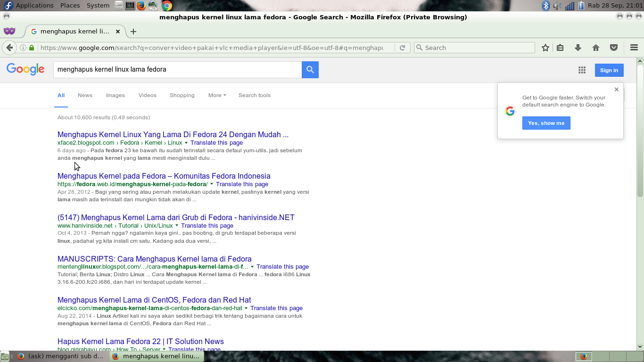Launch the mail client icon in the top panel

[153, 6]
